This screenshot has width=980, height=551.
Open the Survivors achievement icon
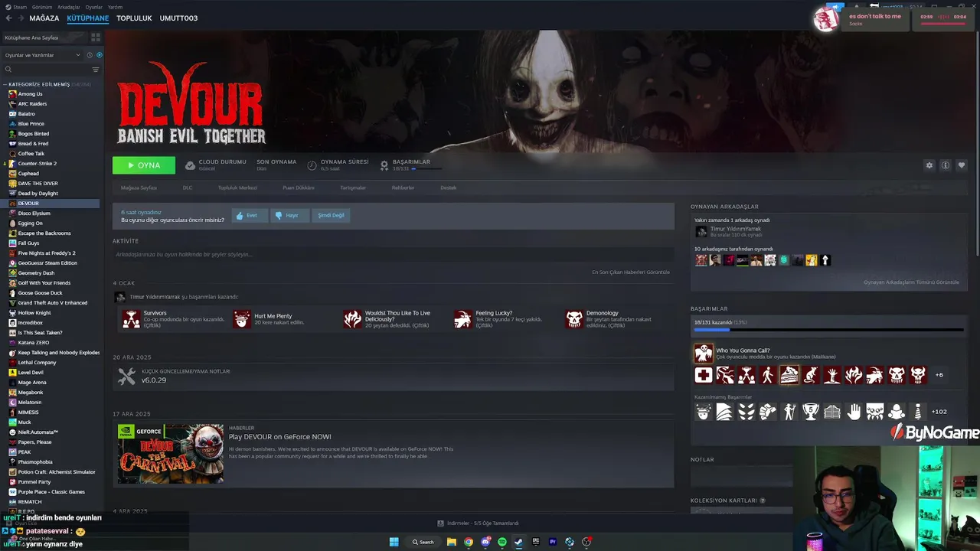click(132, 319)
